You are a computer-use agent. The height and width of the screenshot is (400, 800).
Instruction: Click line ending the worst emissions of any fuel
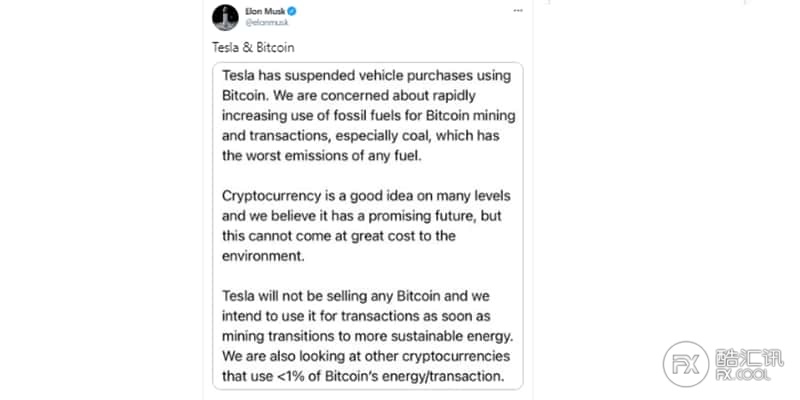322,156
